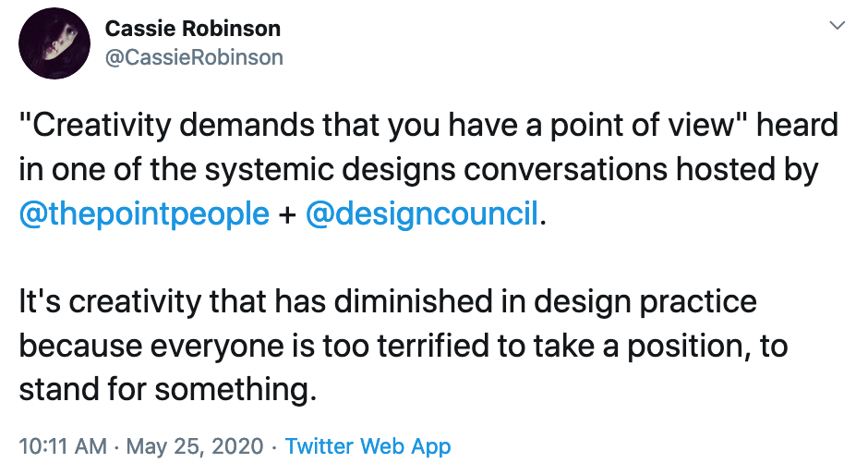Click the 10:11 AM timestamp
The image size is (868, 475).
(62, 446)
